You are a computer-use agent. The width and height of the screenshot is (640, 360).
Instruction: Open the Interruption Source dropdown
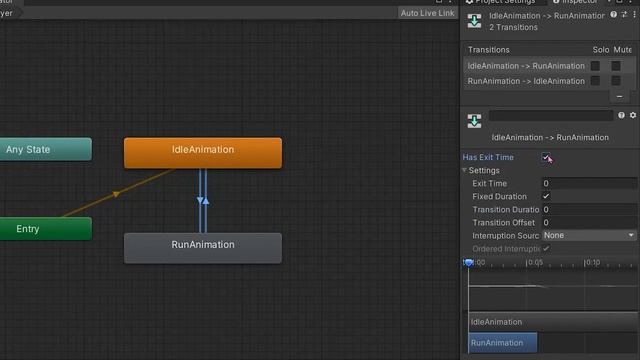[589, 236]
